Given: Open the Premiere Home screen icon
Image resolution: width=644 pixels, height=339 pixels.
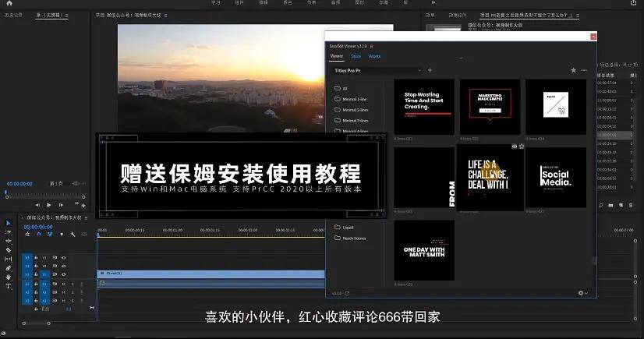Looking at the screenshot, I should (x=9, y=3).
